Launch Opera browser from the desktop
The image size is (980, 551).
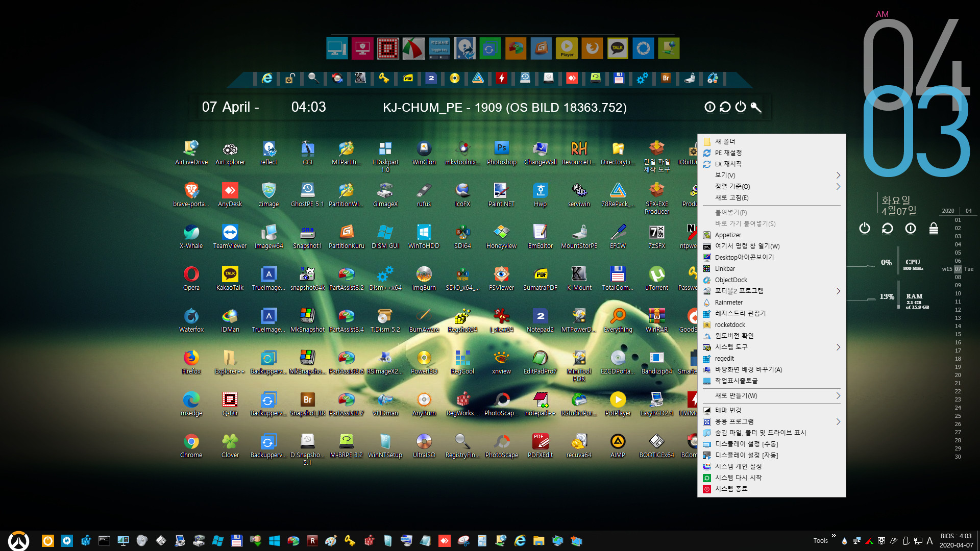tap(191, 278)
